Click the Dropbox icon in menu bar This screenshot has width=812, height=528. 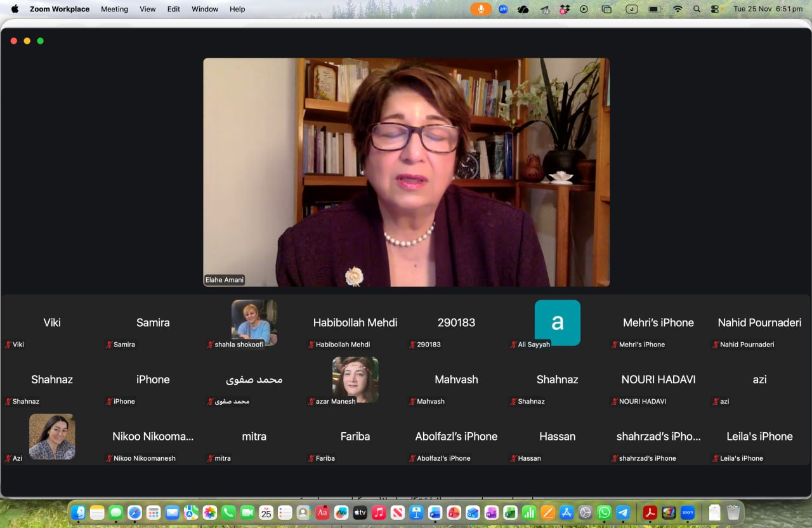pos(563,9)
